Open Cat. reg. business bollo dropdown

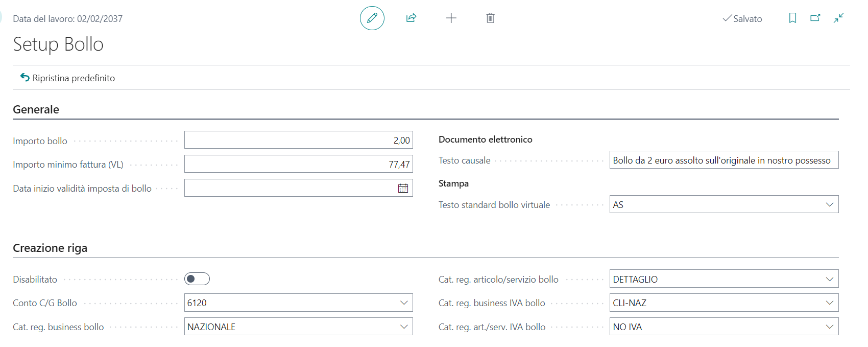point(404,327)
